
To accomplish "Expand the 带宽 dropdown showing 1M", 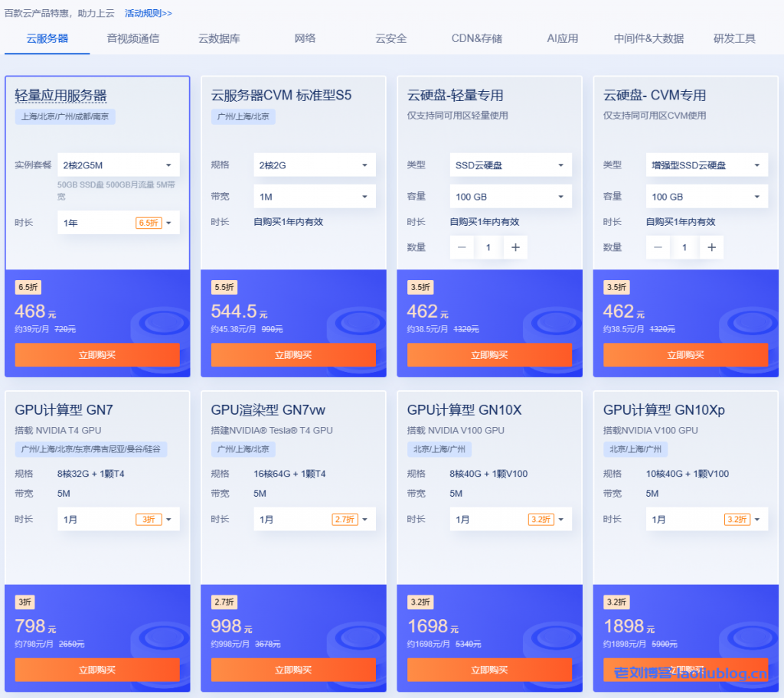I will click(314, 196).
